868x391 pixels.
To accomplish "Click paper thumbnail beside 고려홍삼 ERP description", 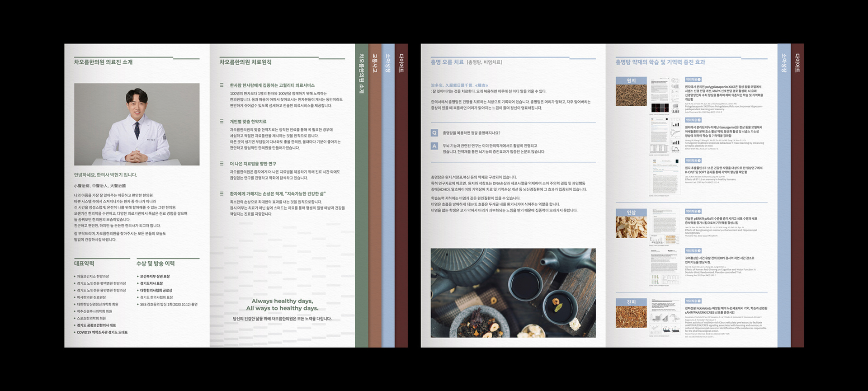I will click(665, 267).
